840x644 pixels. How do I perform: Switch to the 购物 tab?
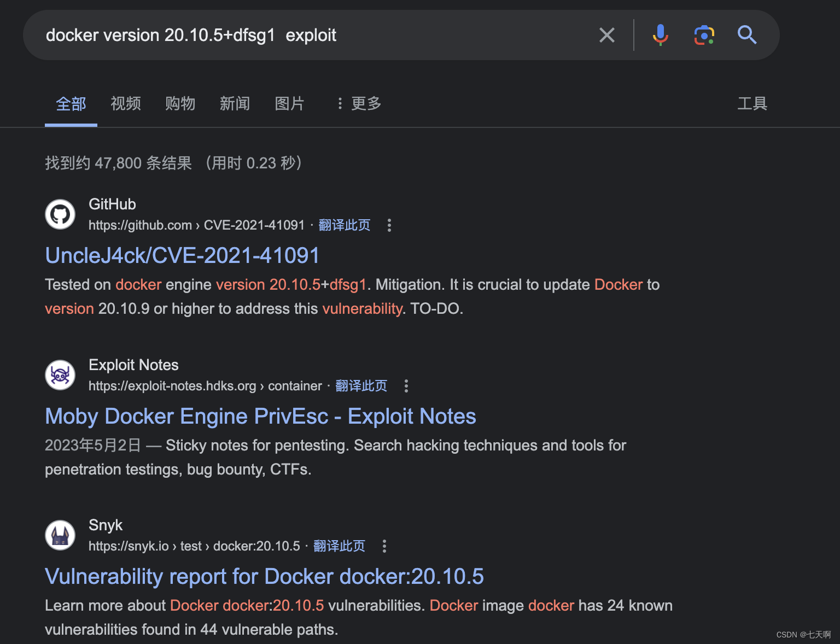(x=180, y=103)
